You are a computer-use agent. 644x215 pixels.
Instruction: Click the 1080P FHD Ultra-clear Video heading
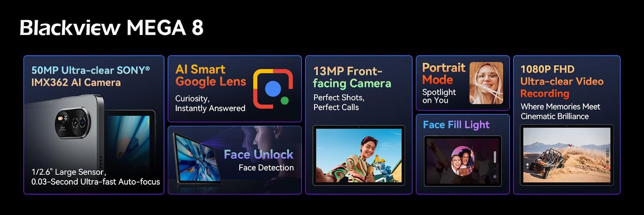coord(562,81)
